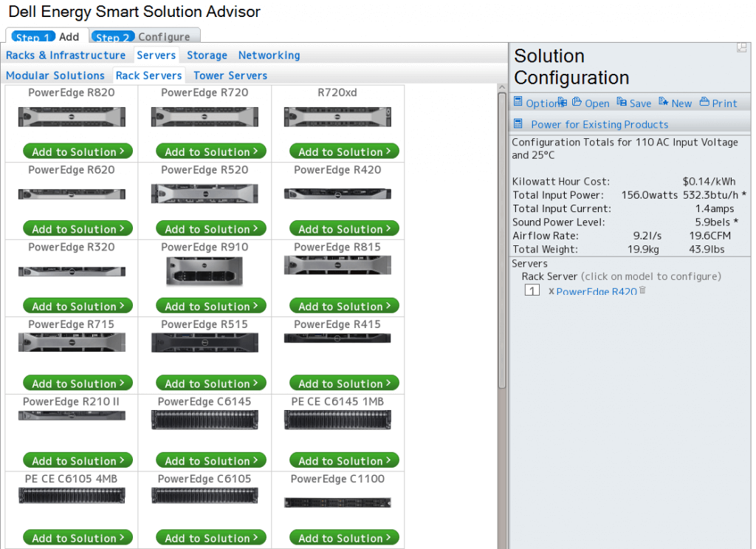Switch to the Storage tab

(x=207, y=55)
